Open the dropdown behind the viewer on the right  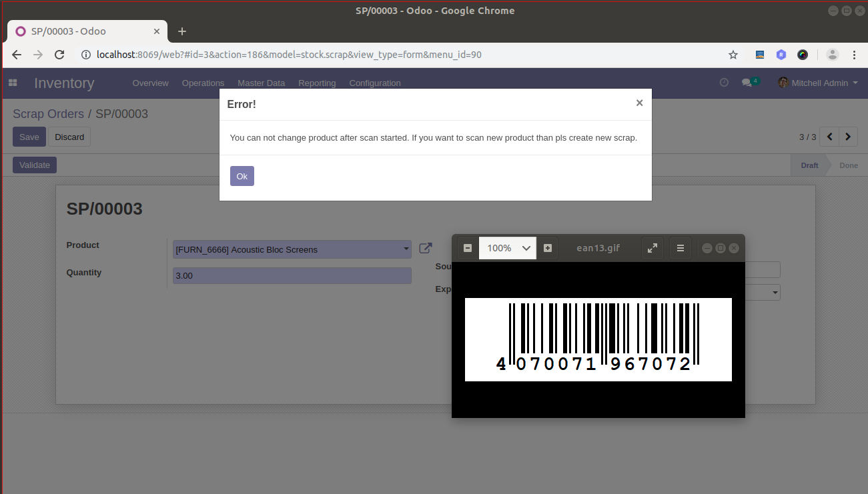click(x=775, y=292)
